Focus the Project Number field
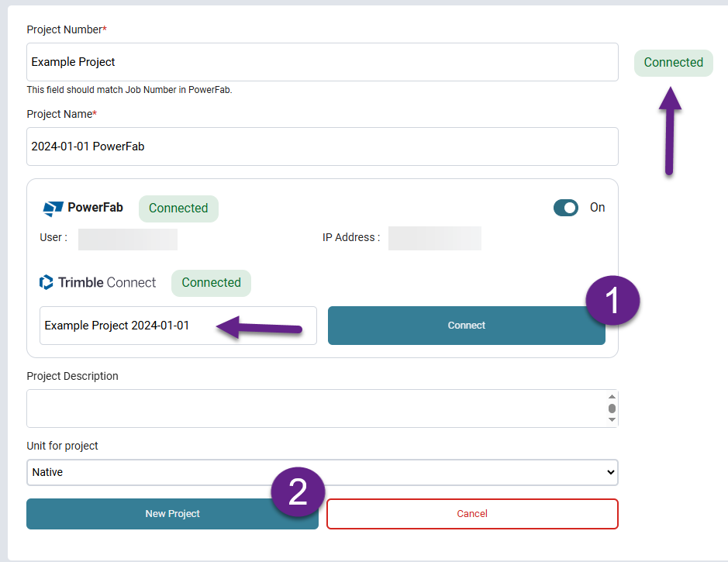 tap(322, 62)
